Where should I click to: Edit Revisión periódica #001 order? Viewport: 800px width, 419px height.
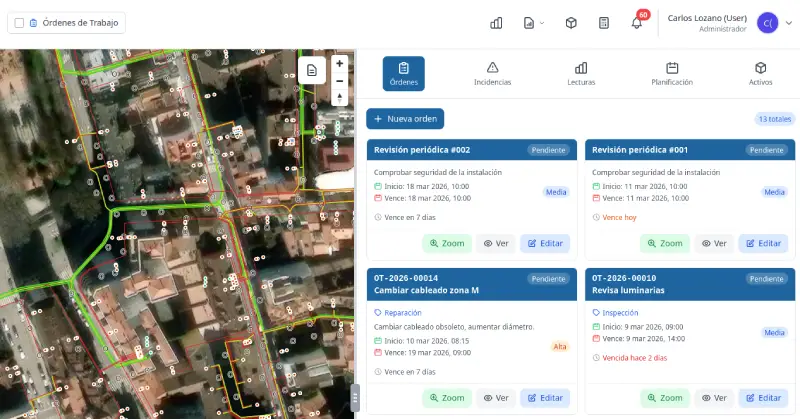pos(763,243)
